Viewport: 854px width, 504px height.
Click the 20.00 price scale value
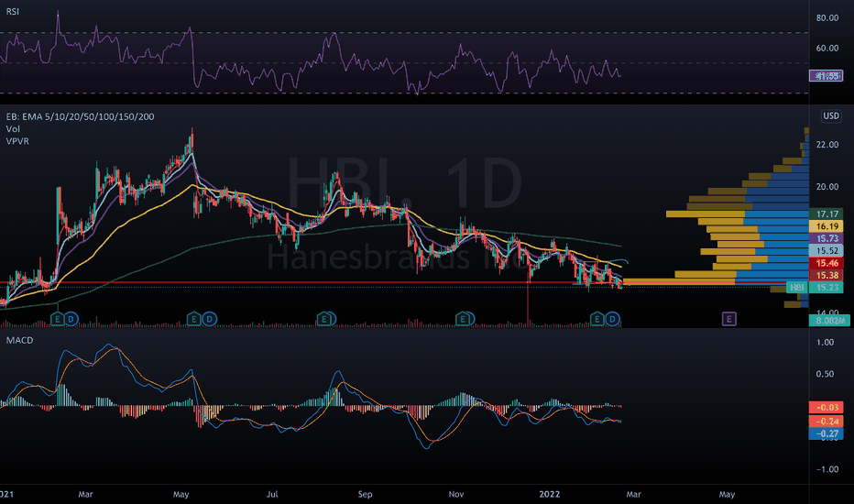(x=827, y=186)
